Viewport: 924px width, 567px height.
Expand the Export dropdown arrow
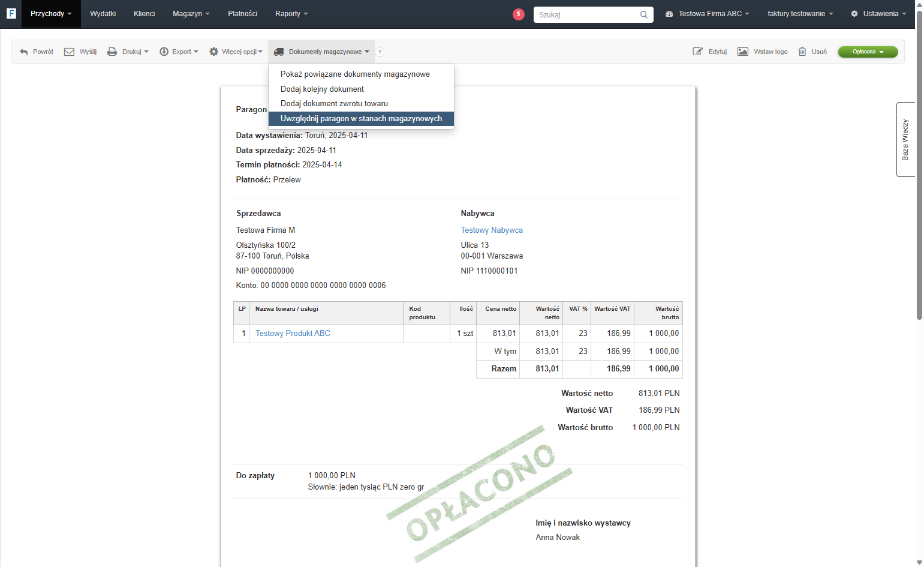click(x=196, y=52)
